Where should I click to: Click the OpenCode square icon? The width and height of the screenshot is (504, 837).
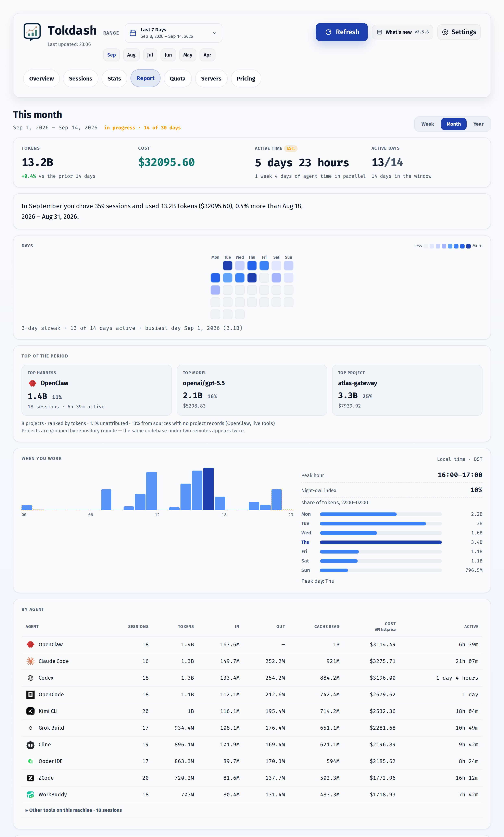pyautogui.click(x=30, y=694)
